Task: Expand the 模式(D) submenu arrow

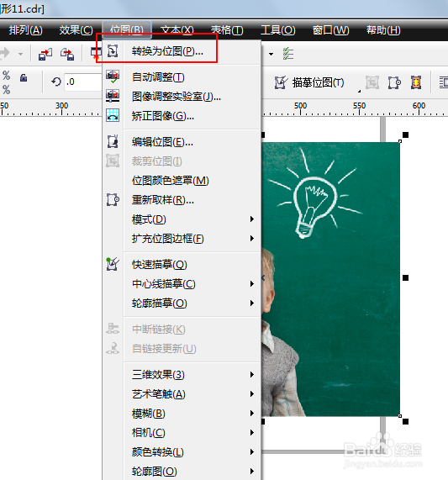Action: tap(252, 219)
